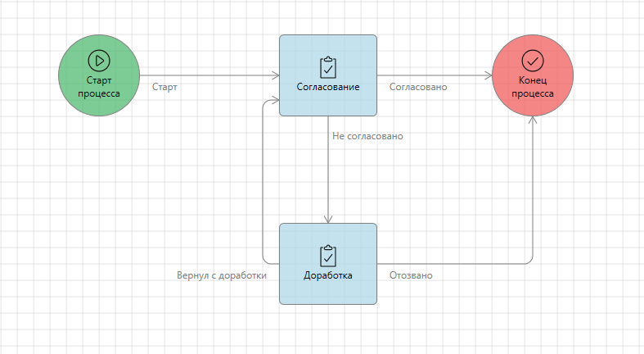Screen dimensions: 644x354
Task: Select the arrowhead entering Согласование from Старт
Action: coord(275,75)
